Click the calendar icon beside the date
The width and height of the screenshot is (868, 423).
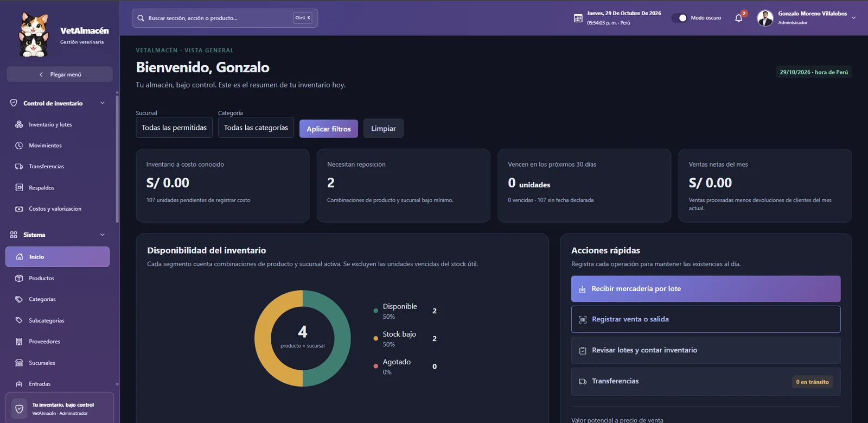tap(578, 18)
